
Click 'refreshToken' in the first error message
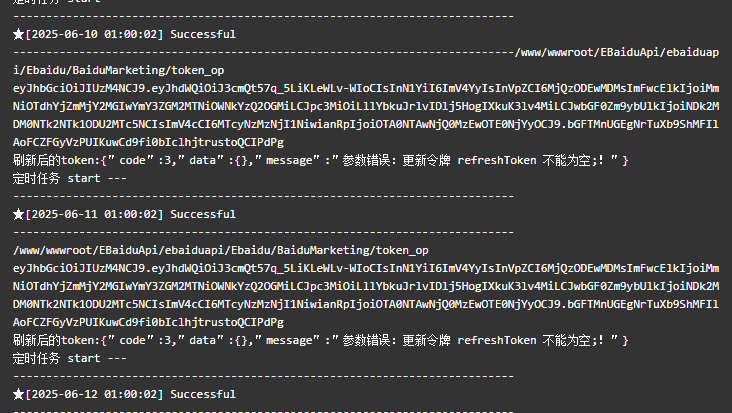497,161
